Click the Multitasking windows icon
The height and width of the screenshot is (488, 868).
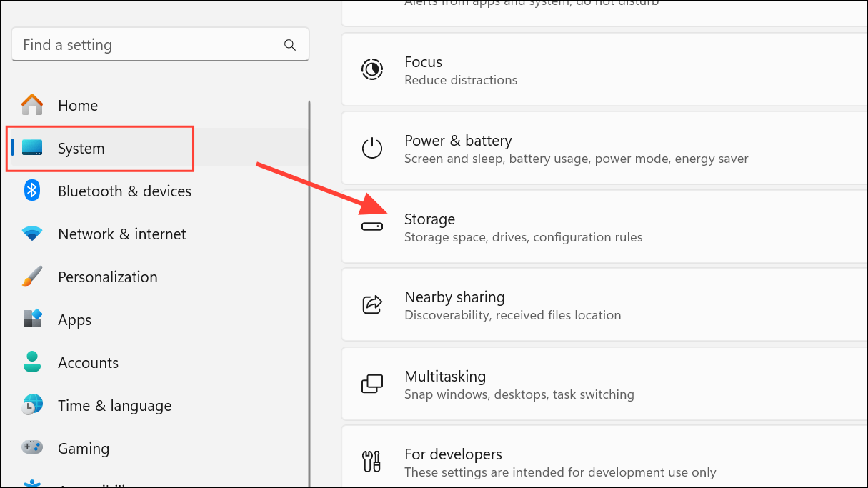(372, 384)
